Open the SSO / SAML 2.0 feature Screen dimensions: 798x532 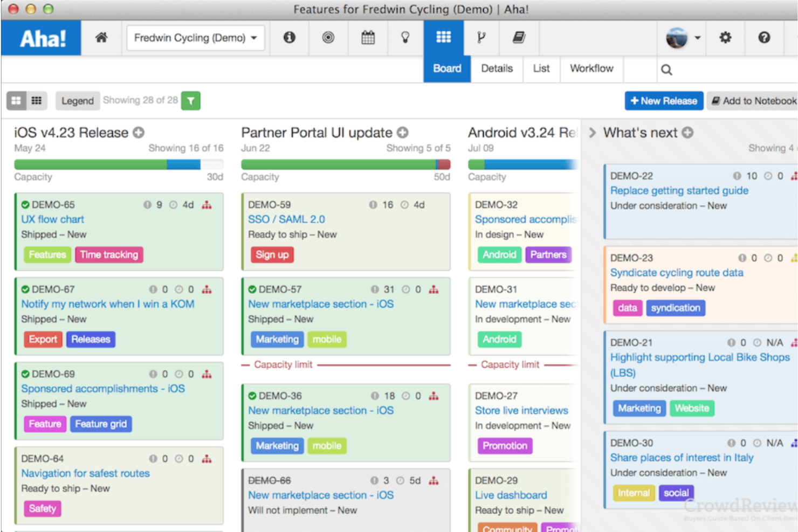[286, 219]
